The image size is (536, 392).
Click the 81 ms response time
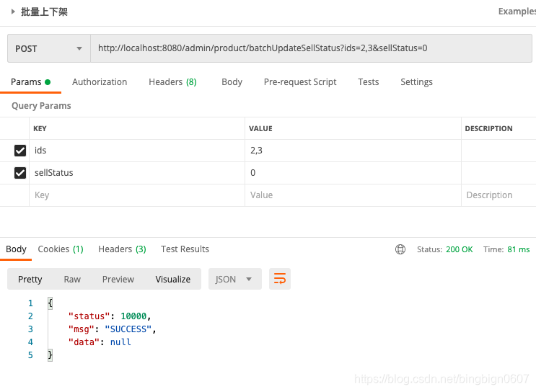coord(518,249)
